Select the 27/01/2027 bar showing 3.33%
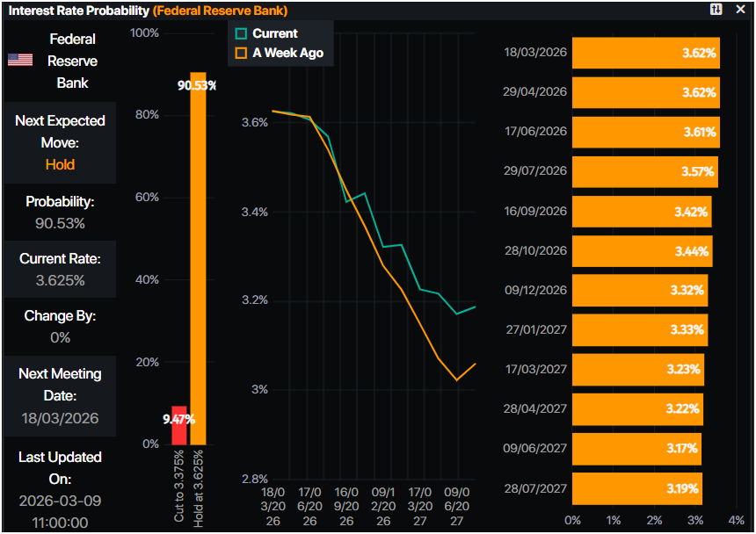The height and width of the screenshot is (534, 756). 639,330
